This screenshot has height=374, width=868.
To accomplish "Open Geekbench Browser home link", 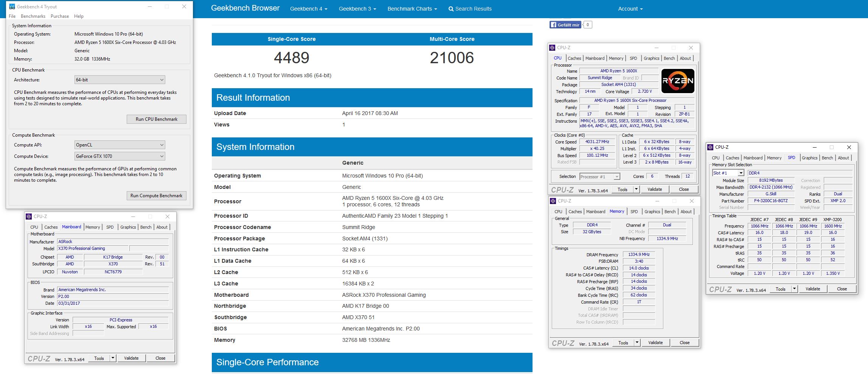I will coord(245,8).
